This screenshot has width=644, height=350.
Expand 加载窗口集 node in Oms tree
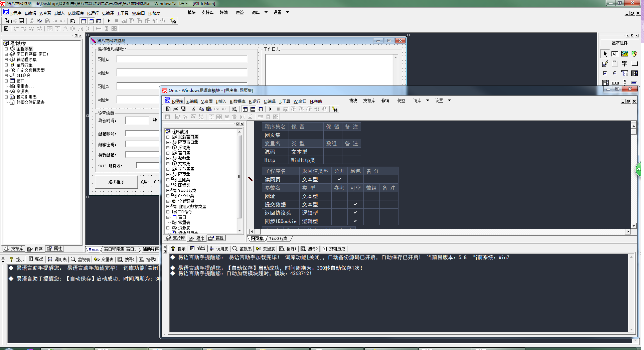[168, 137]
